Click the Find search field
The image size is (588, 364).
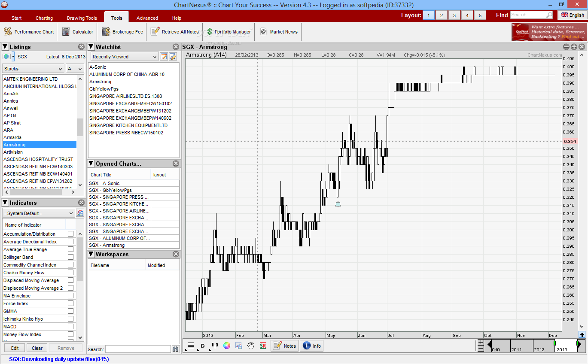point(532,15)
